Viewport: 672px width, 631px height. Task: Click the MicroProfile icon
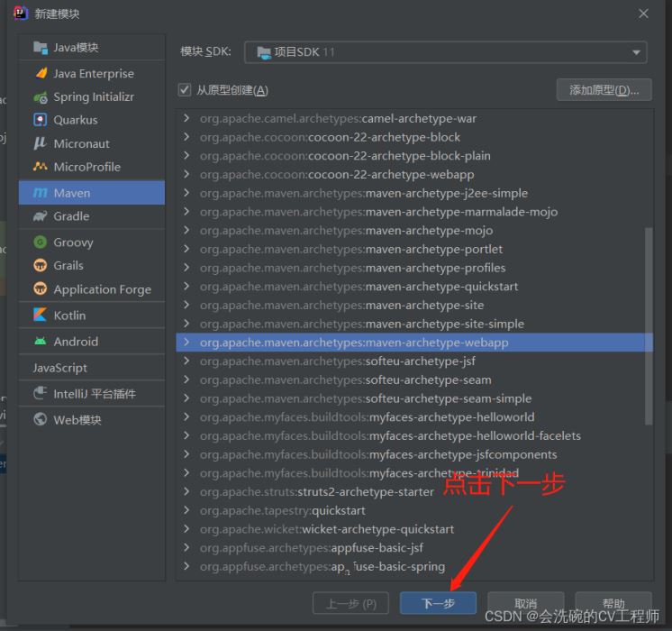[40, 167]
